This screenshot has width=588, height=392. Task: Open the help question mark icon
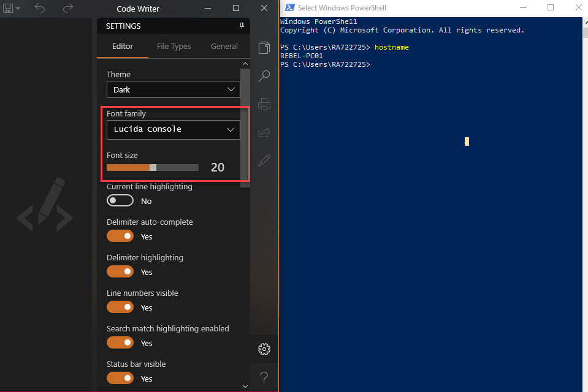tap(264, 377)
